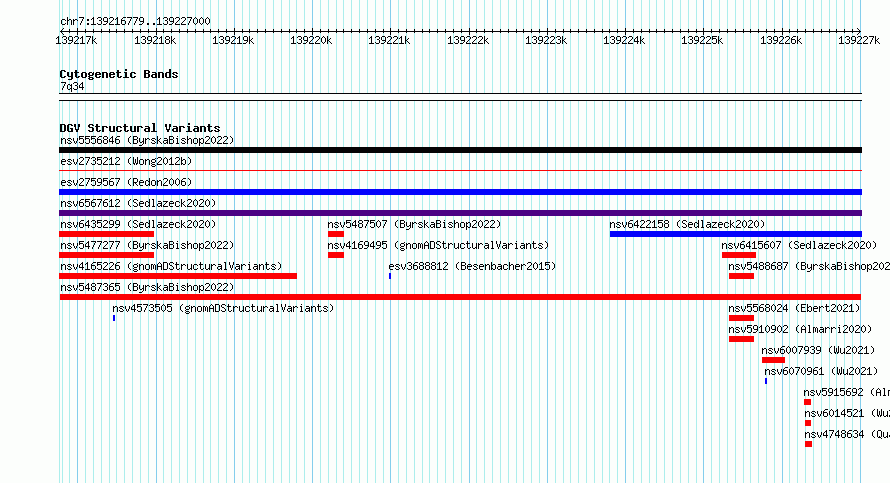Click the 139222k ruler position

[x=468, y=40]
